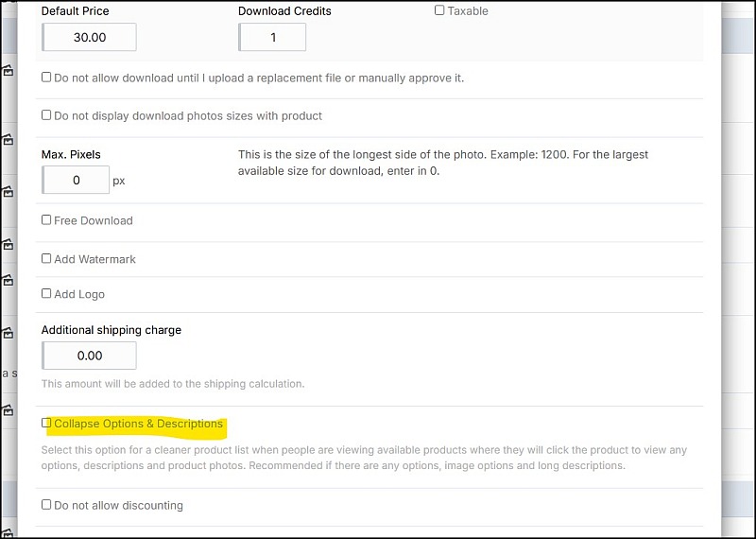Click the 'Additional shipping charge' label

click(x=112, y=330)
